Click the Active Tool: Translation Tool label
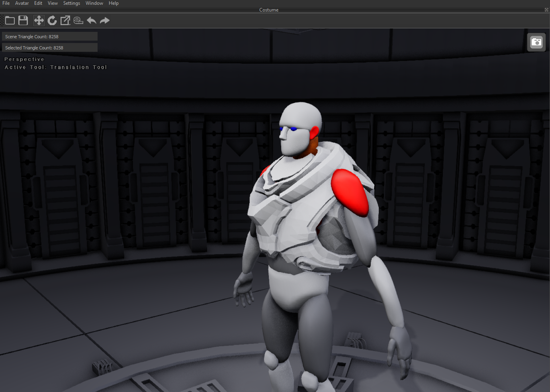The height and width of the screenshot is (392, 550). tap(56, 67)
